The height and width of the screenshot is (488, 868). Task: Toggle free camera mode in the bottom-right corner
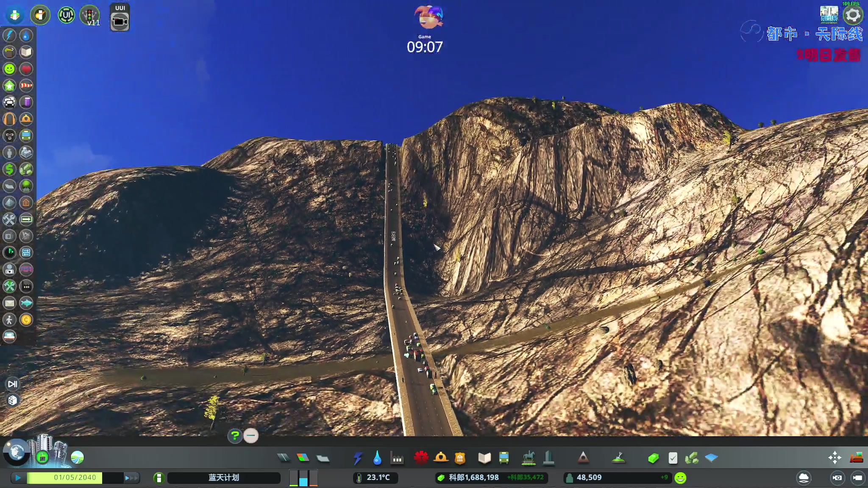click(857, 478)
